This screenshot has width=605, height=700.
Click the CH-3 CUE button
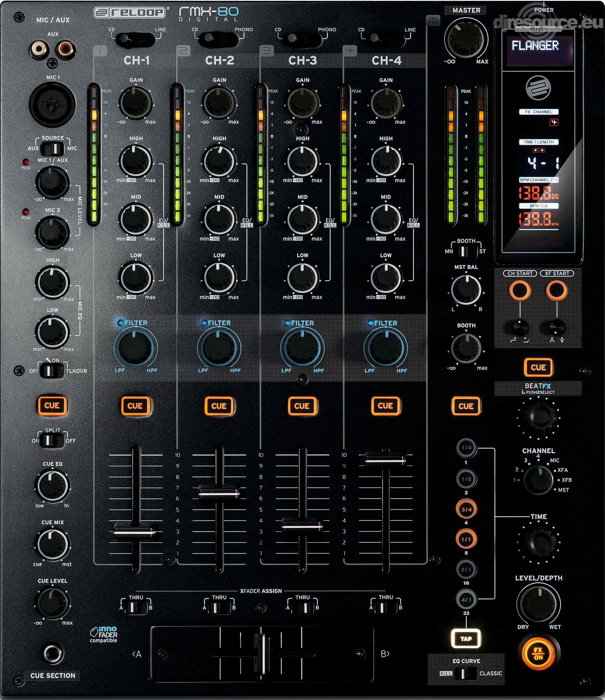pos(302,406)
